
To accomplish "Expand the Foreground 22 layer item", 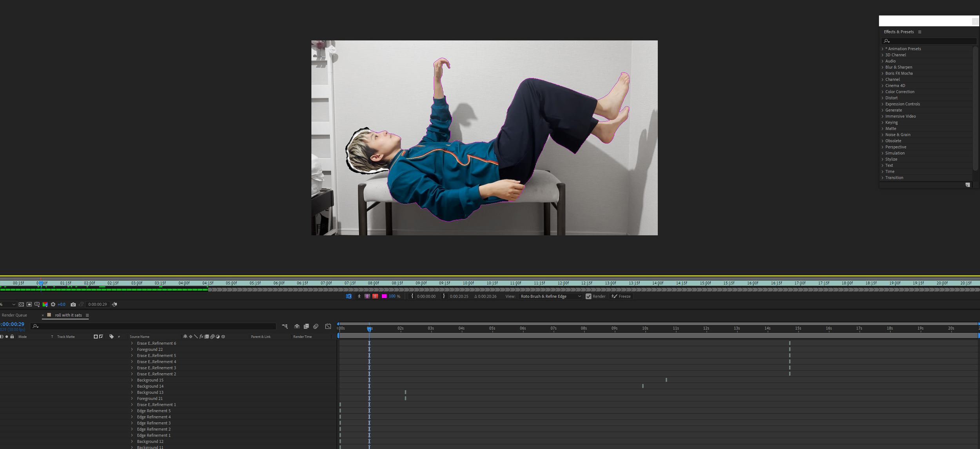I will [x=132, y=349].
